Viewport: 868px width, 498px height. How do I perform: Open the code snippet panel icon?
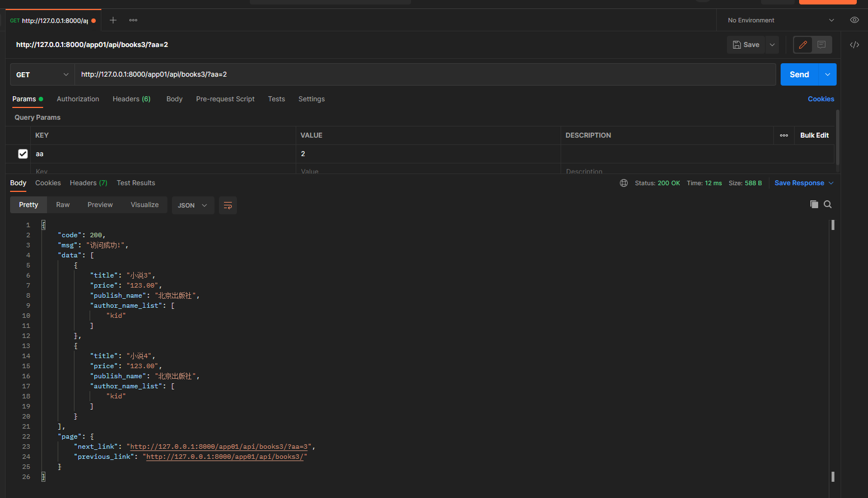tap(854, 45)
